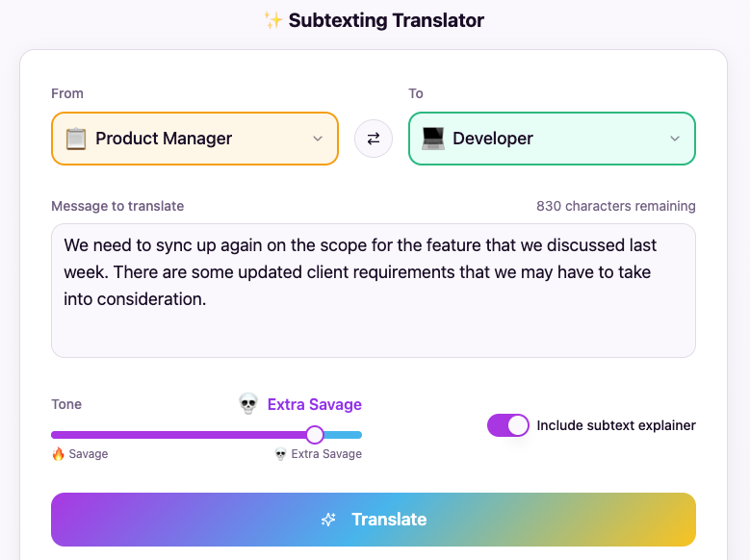Screen dimensions: 750x560
Task: Disable the Include subtext explainer toggle
Action: point(508,425)
